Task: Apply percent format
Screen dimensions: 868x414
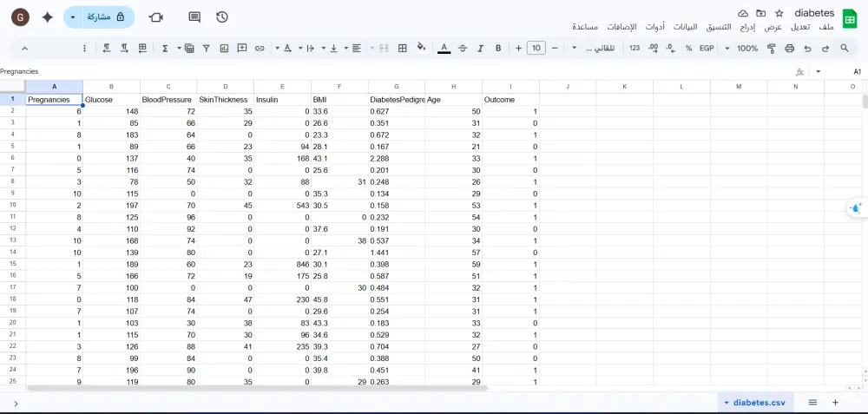Action: (x=688, y=48)
